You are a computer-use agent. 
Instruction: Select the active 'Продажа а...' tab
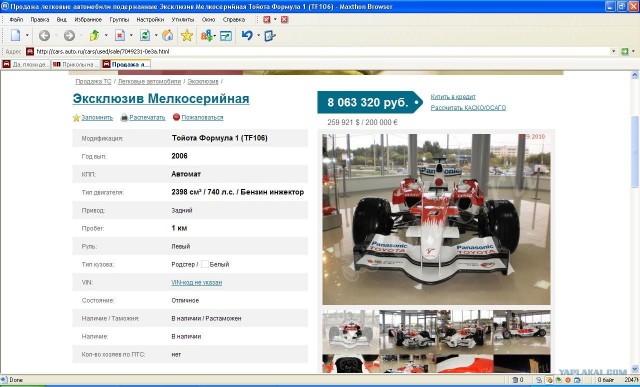point(126,64)
